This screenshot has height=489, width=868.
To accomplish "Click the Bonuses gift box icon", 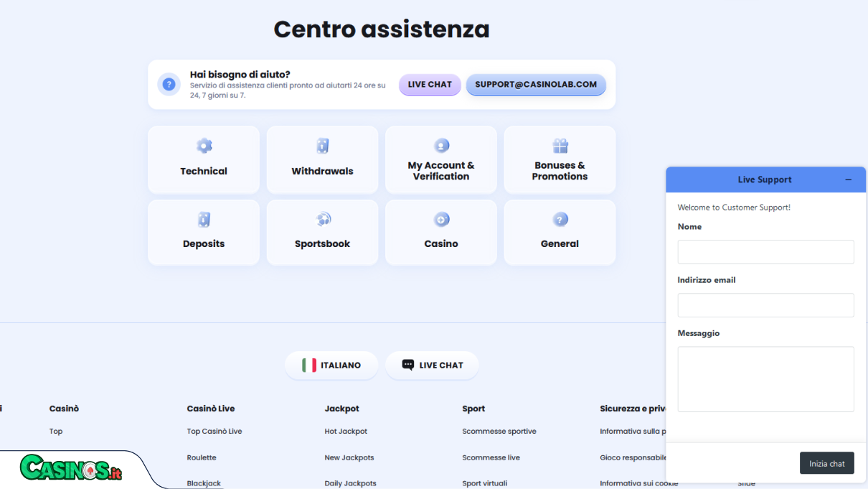I will click(x=560, y=146).
